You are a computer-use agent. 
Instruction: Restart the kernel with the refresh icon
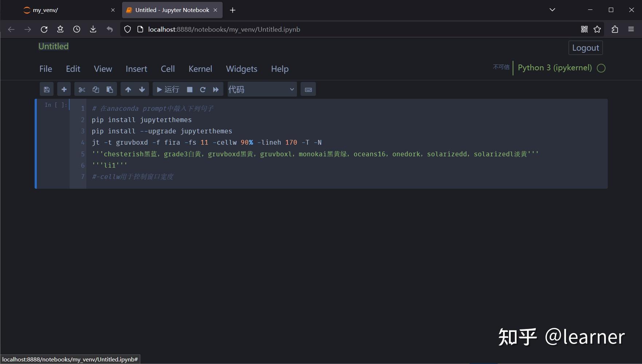click(x=203, y=89)
